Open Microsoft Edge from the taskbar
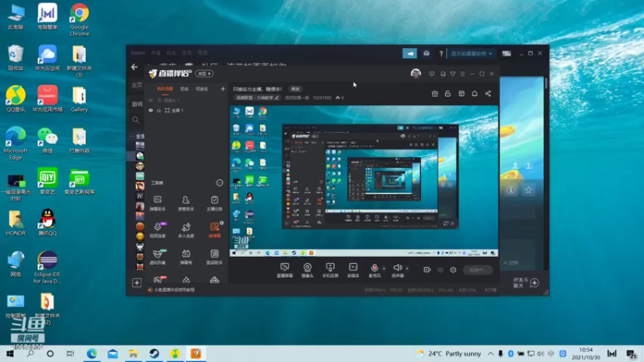 pyautogui.click(x=92, y=353)
